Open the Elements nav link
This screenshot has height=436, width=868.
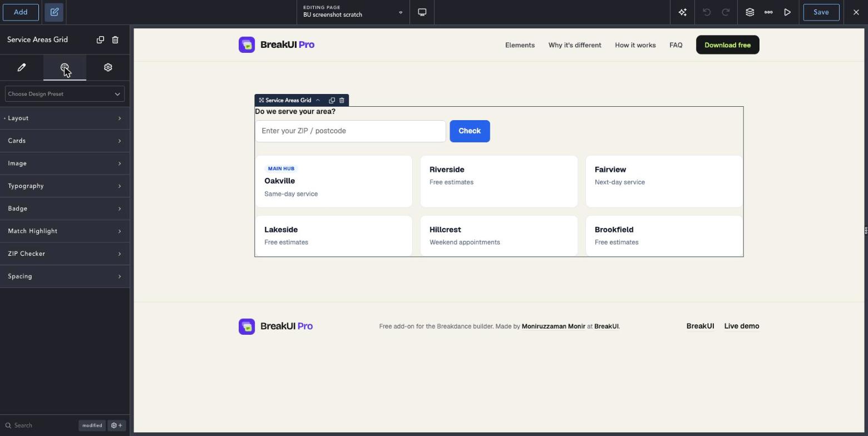coord(520,45)
